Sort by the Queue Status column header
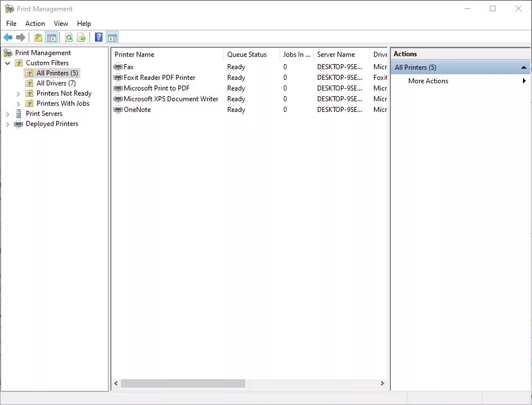 pos(251,55)
